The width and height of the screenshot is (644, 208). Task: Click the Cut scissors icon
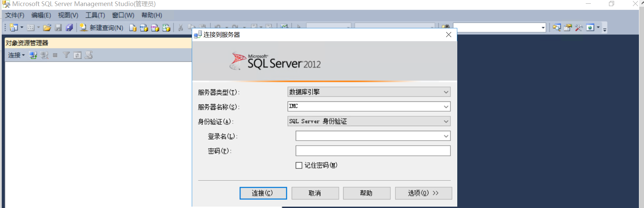click(x=181, y=28)
